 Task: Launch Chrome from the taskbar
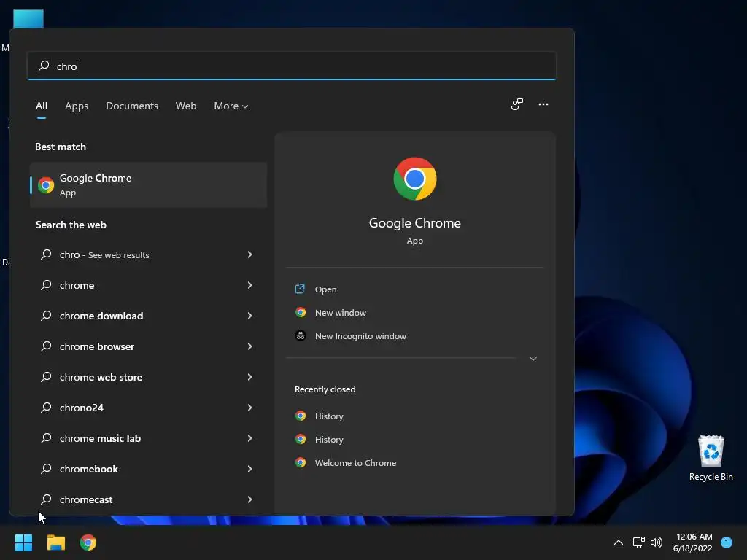(88, 542)
